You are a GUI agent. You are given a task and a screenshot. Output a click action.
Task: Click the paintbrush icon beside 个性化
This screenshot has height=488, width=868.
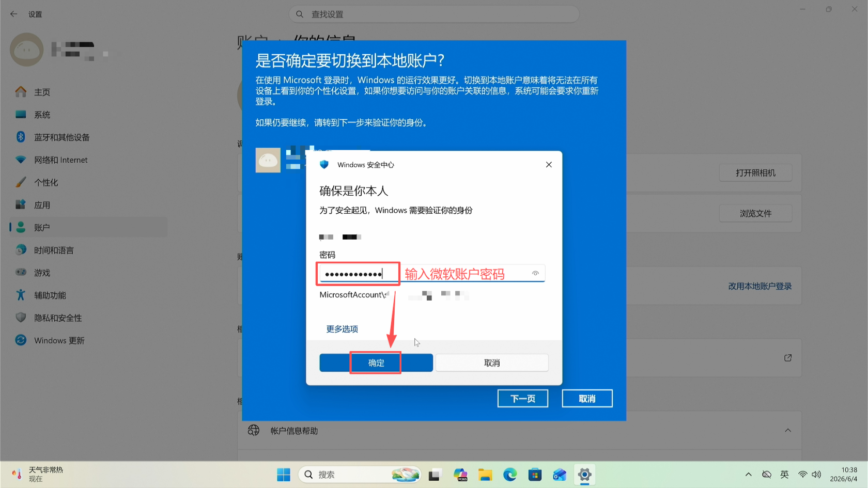point(21,182)
